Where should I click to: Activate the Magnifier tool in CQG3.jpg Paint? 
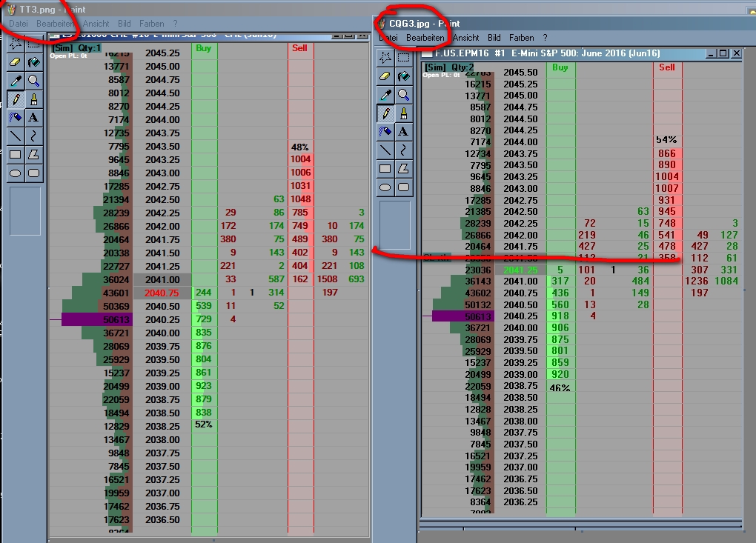coord(403,95)
